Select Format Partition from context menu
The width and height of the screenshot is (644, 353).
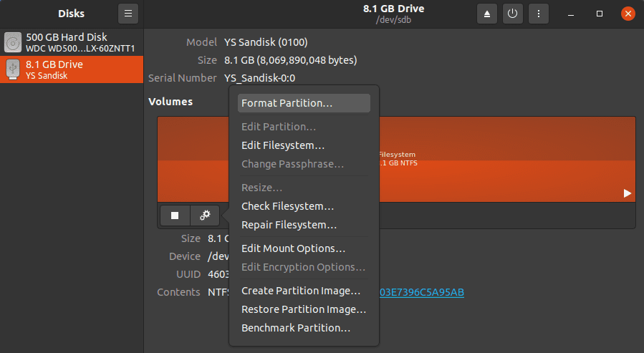point(304,103)
